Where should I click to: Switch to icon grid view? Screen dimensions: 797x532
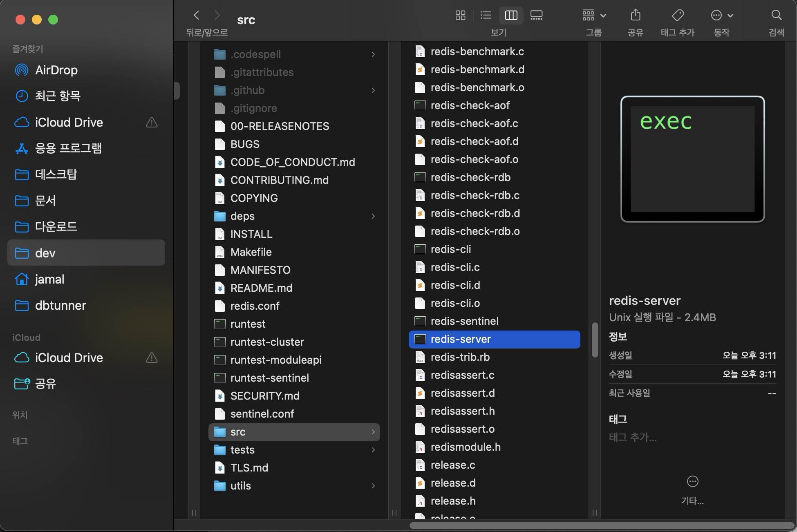click(460, 16)
